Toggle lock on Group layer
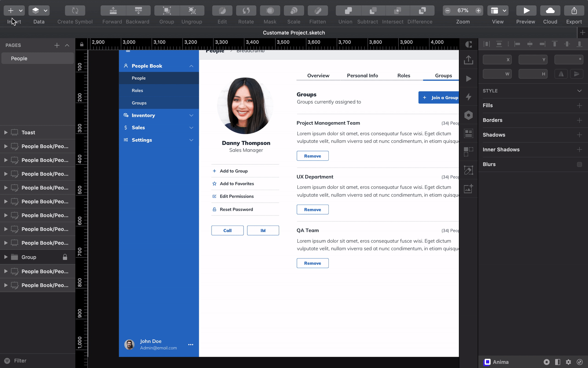 coord(65,257)
